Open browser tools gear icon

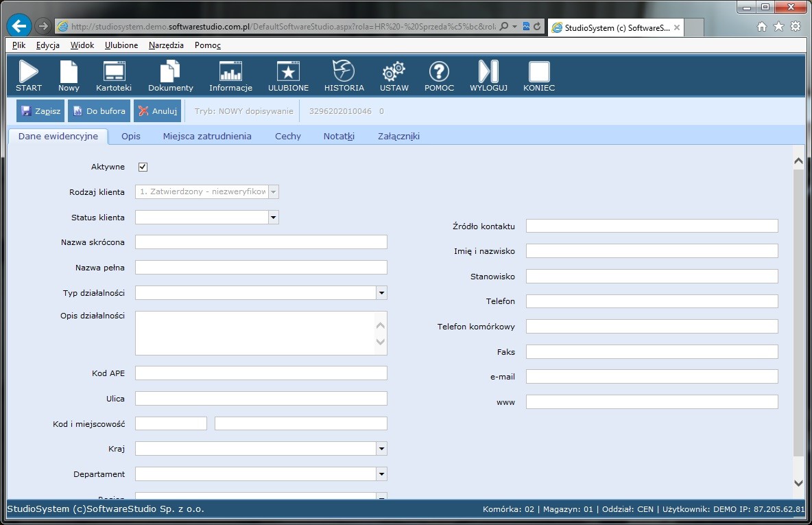(x=796, y=27)
